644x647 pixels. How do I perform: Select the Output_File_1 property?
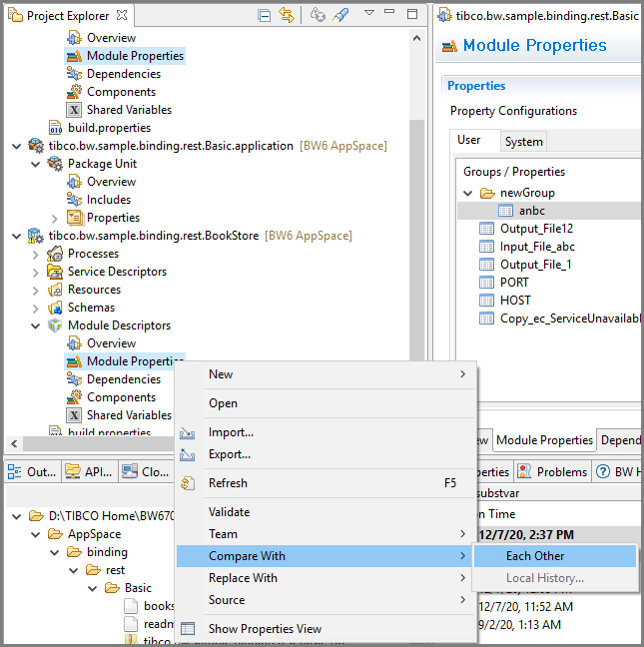click(x=536, y=265)
